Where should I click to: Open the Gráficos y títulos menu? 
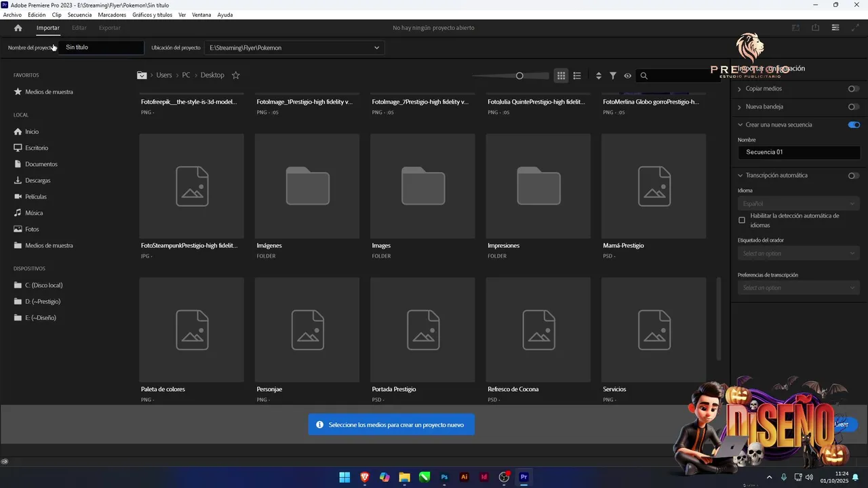tap(152, 14)
